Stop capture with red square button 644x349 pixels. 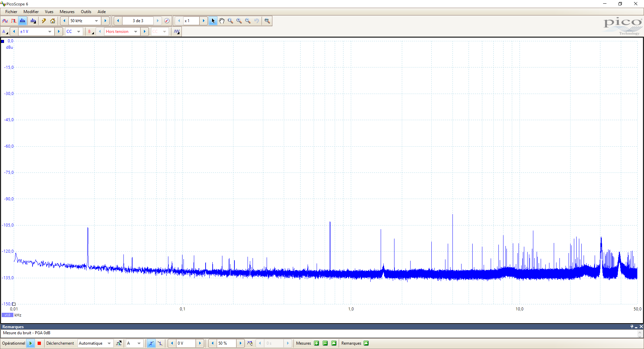(x=39, y=343)
